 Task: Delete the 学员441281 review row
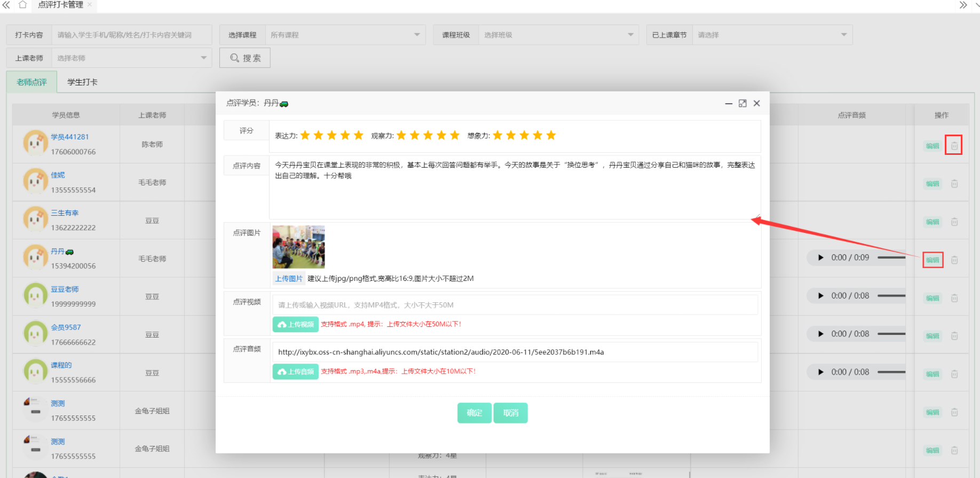[x=954, y=145]
